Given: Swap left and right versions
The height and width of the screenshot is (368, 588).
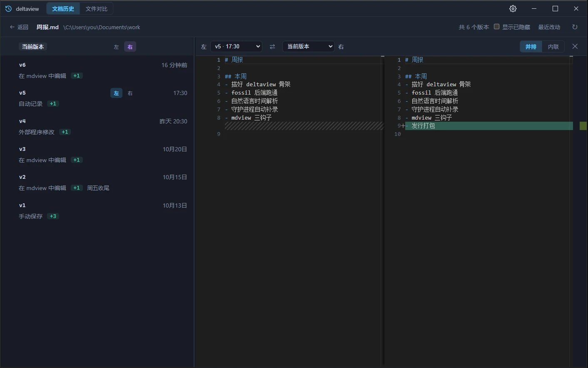Looking at the screenshot, I should pyautogui.click(x=272, y=47).
